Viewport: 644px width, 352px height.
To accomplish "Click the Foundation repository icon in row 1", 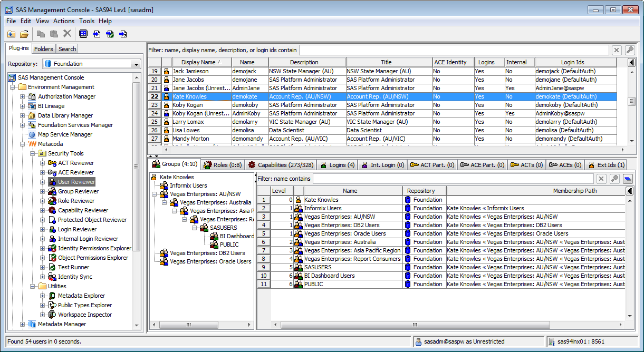I will point(407,200).
